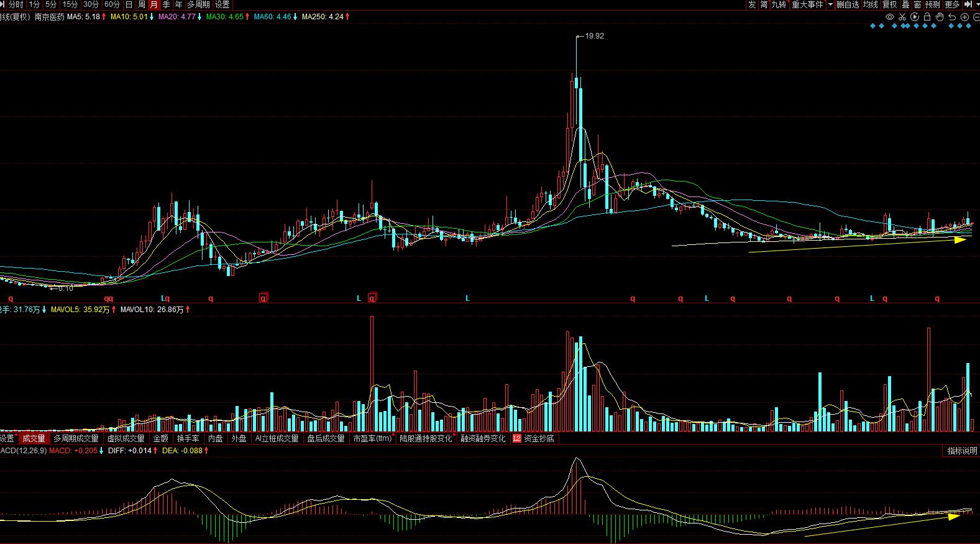Toggle the padlock chart lock icon

tap(927, 17)
